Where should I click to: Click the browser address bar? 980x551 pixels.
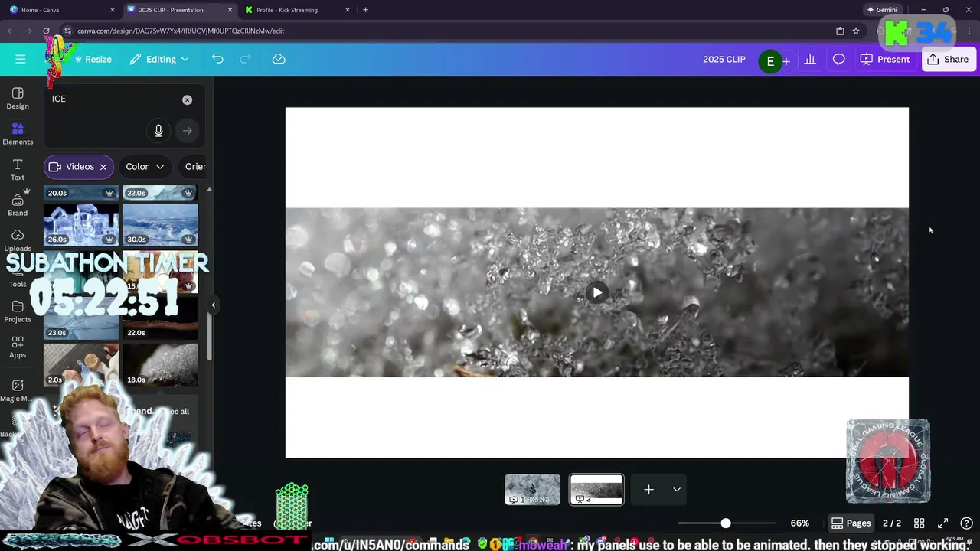(x=444, y=31)
